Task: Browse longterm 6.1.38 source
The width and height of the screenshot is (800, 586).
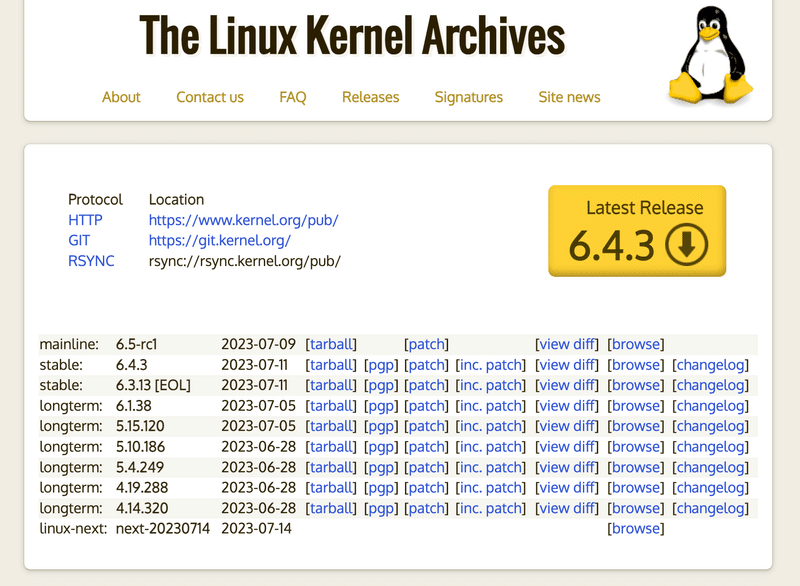Action: coord(636,405)
